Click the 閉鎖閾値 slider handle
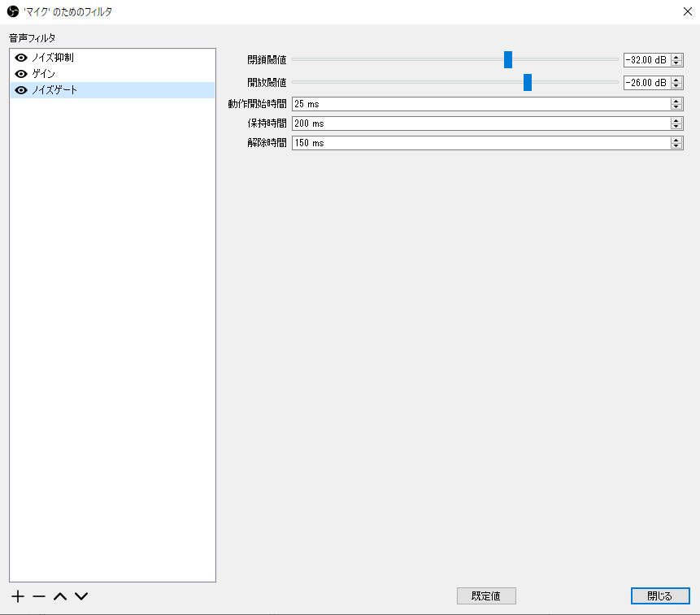This screenshot has height=615, width=700. [508, 60]
